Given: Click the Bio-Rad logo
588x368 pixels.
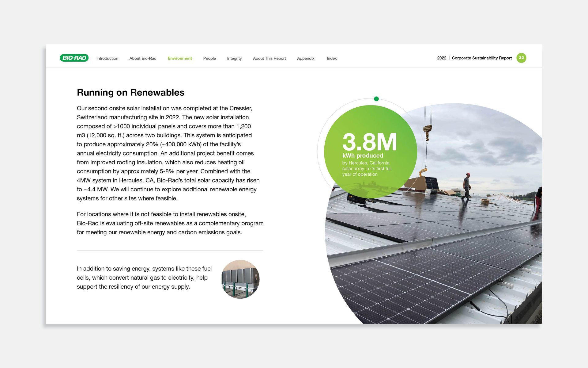Looking at the screenshot, I should click(74, 58).
